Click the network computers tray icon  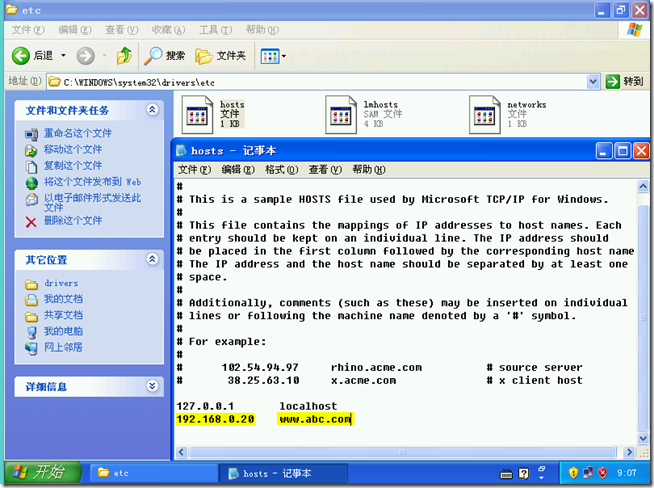pos(588,473)
